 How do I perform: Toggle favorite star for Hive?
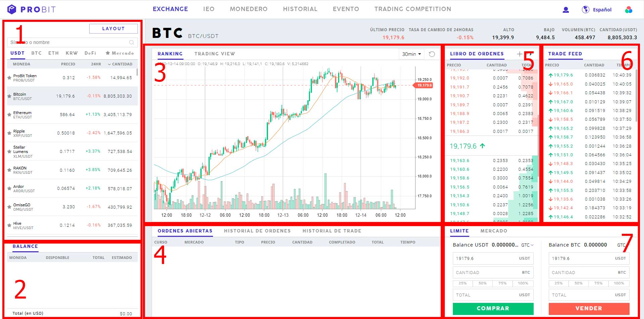point(9,225)
